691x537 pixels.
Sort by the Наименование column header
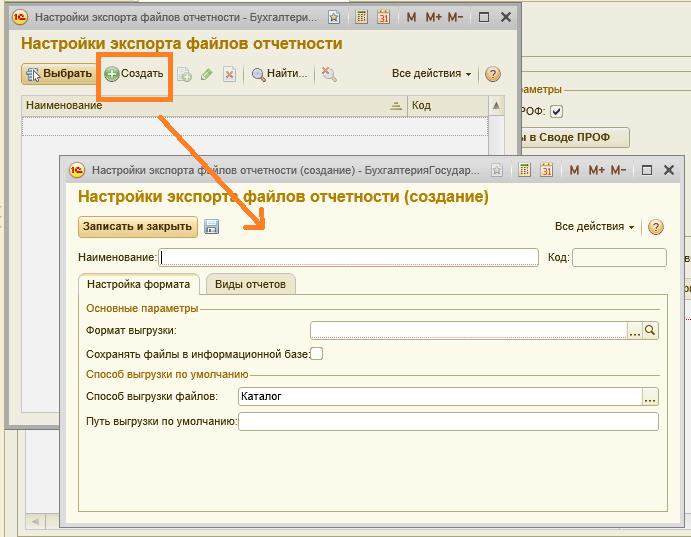click(214, 106)
